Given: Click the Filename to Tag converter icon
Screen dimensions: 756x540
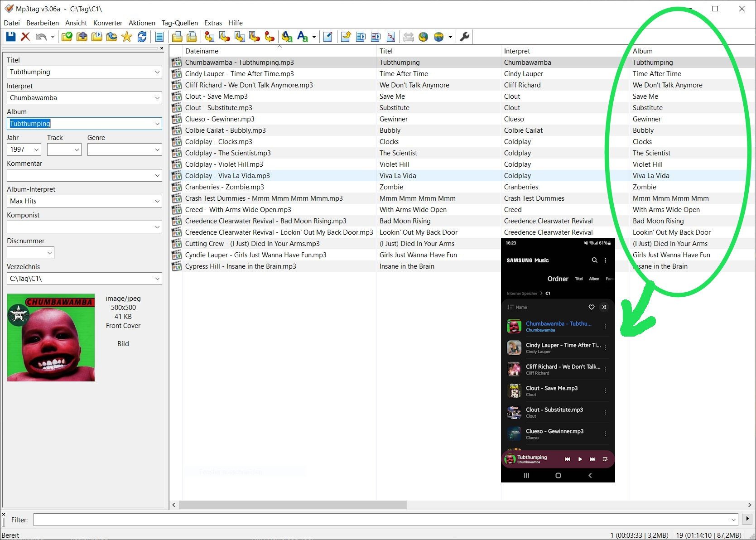Looking at the screenshot, I should [x=224, y=37].
